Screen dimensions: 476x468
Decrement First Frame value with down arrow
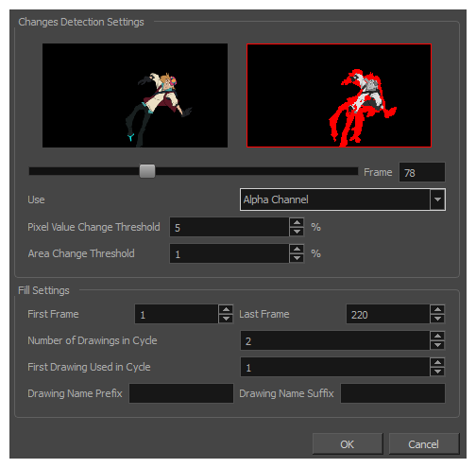(226, 319)
